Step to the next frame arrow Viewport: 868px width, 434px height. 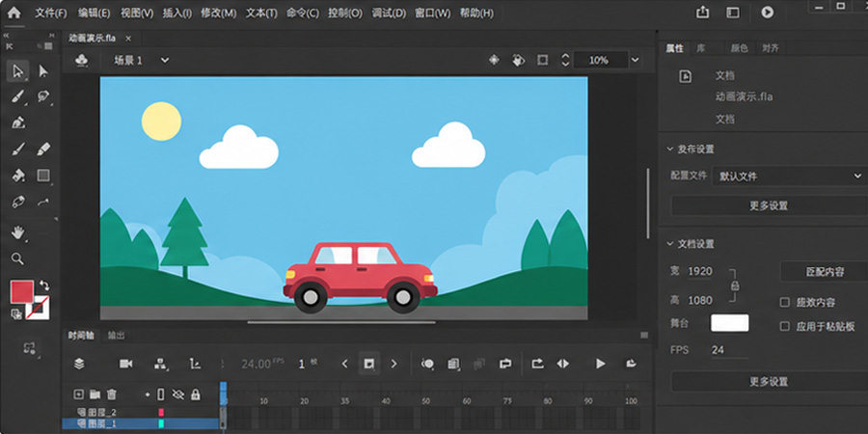393,364
